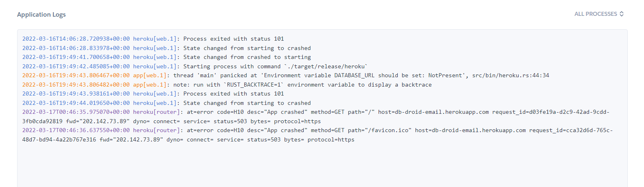The width and height of the screenshot is (644, 187).
Task: Click the heroku[web.1] label on 'Starting process' line
Action: pyautogui.click(x=156, y=67)
